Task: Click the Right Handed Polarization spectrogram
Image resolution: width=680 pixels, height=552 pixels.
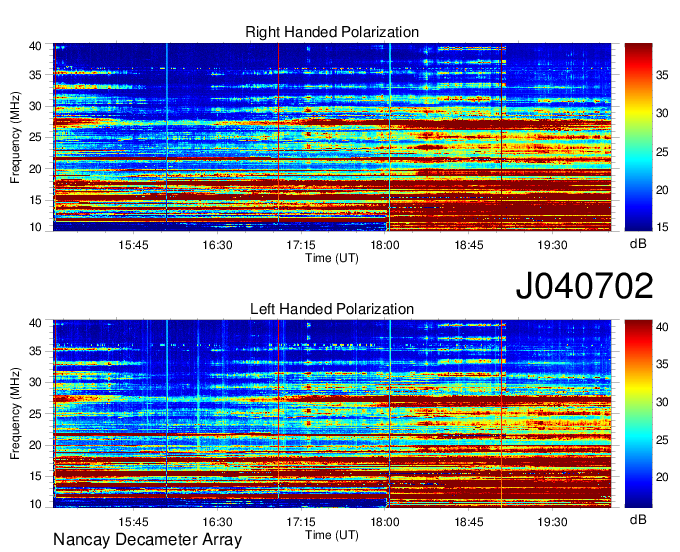Action: click(x=332, y=137)
